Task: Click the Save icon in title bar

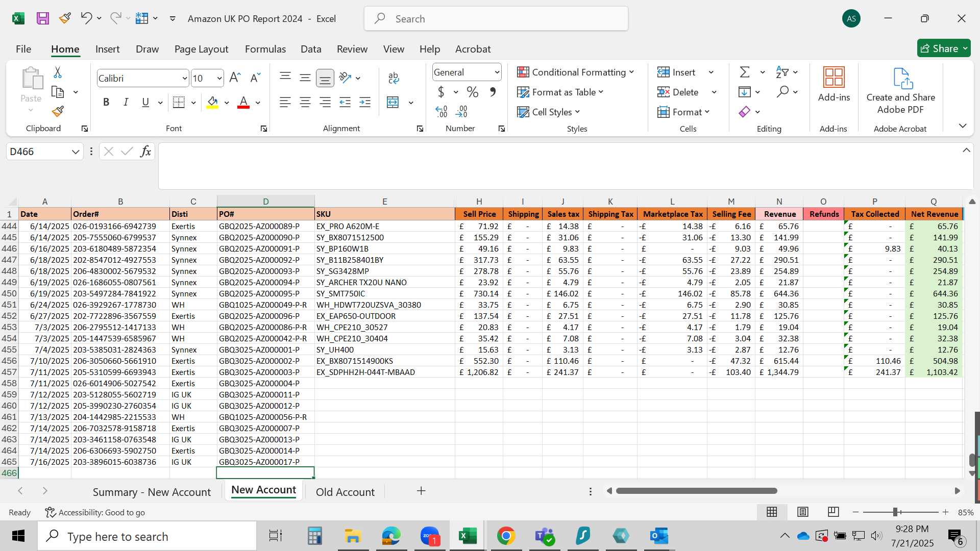Action: [x=43, y=19]
